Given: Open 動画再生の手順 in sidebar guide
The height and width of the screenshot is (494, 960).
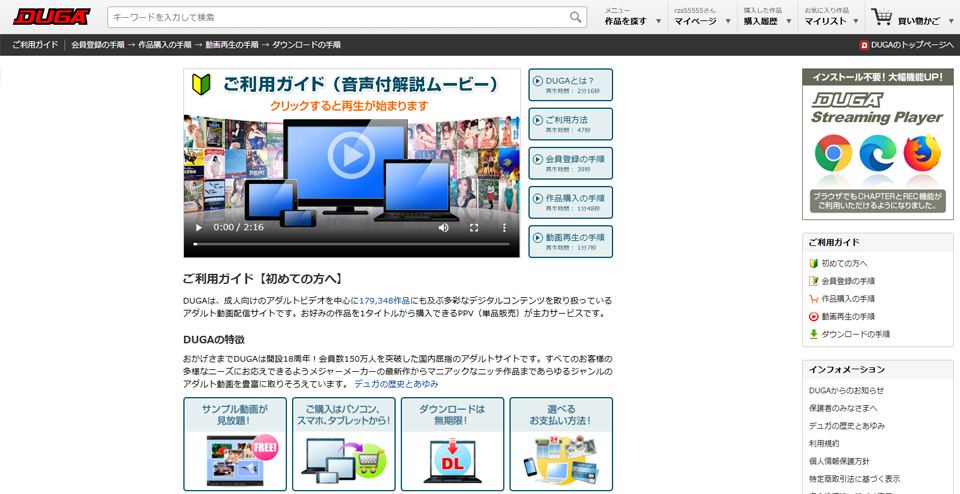Looking at the screenshot, I should [x=848, y=316].
